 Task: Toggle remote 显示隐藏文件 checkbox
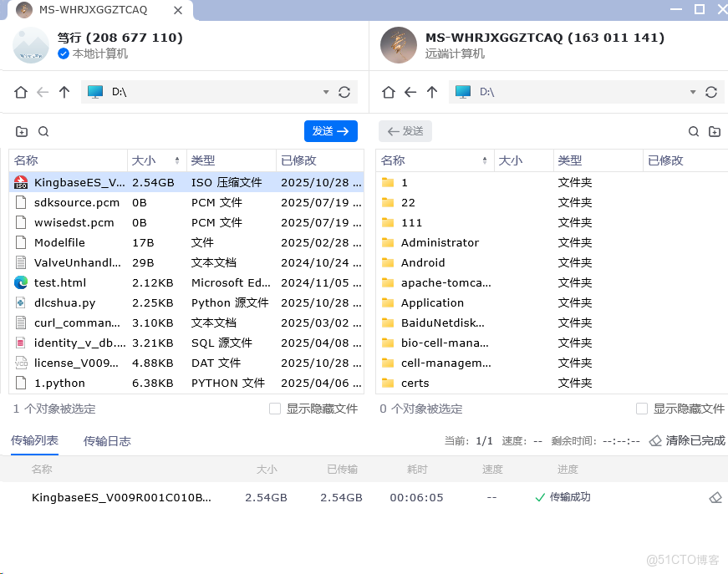tap(642, 409)
